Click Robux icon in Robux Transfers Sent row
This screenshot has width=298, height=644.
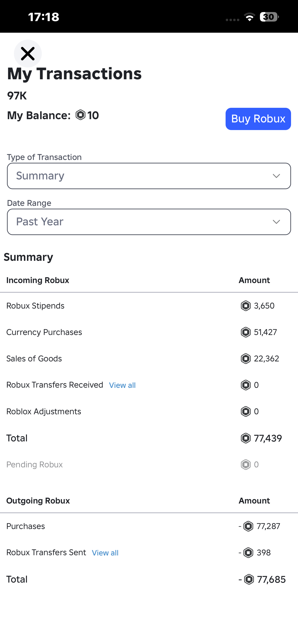click(x=249, y=552)
